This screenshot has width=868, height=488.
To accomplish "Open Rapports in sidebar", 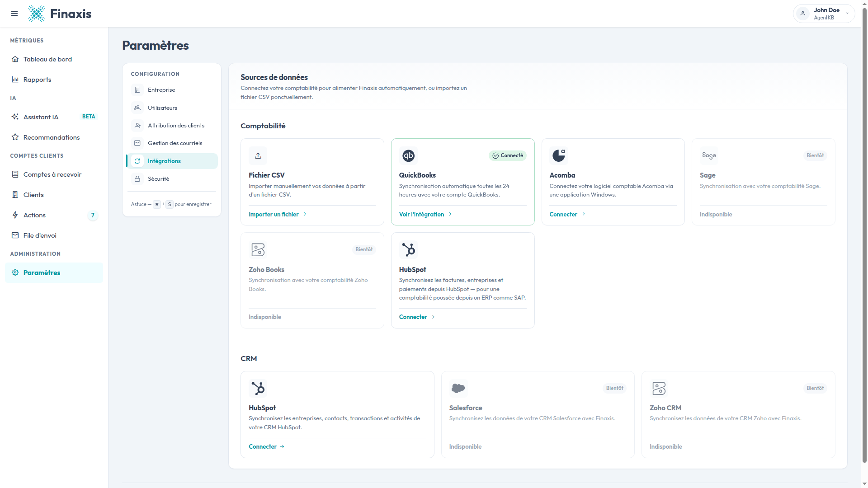I will [x=54, y=80].
